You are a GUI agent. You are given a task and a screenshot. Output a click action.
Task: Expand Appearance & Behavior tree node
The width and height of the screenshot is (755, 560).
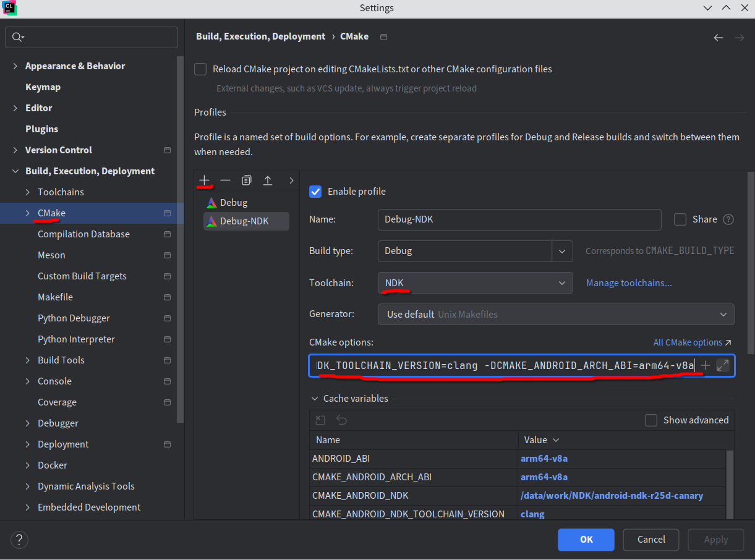[x=15, y=66]
